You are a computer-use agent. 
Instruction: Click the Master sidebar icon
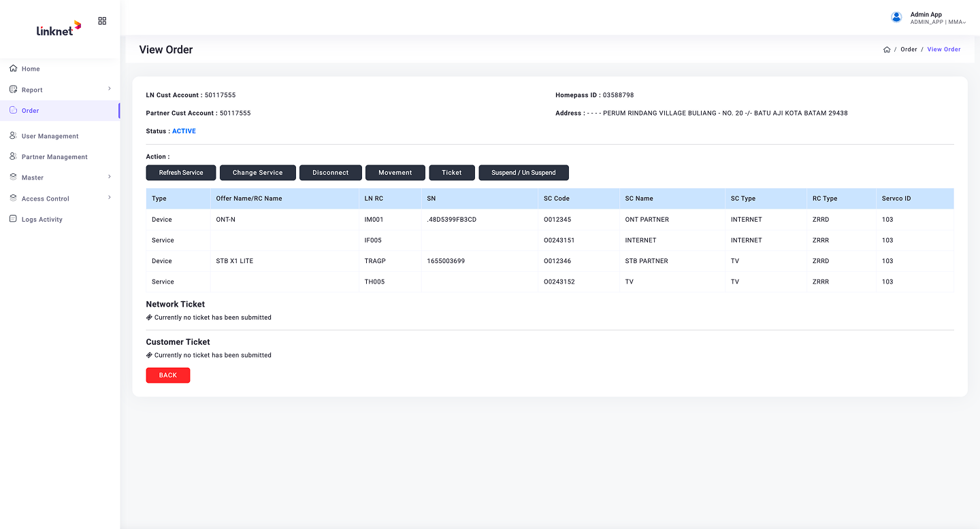pyautogui.click(x=14, y=177)
